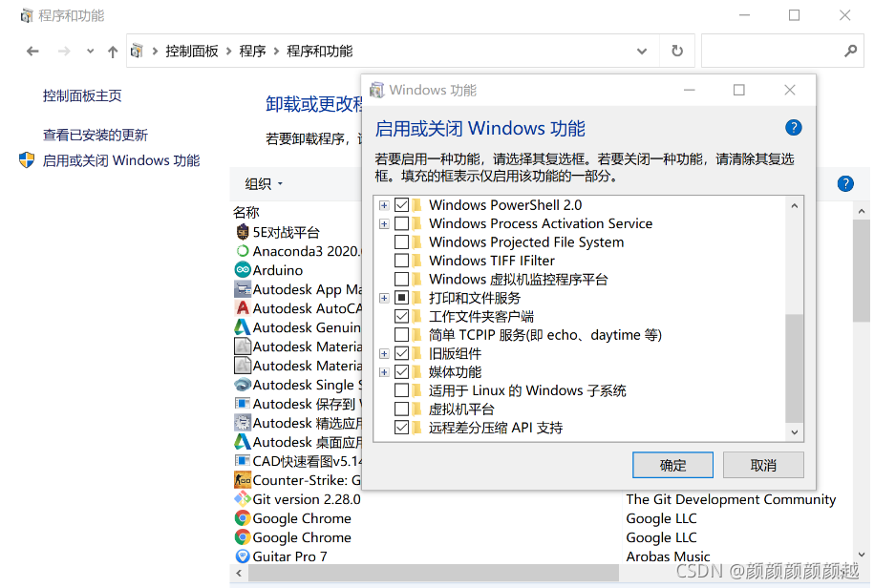
Task: Click the 控制面板 breadcrumb
Action: point(192,52)
